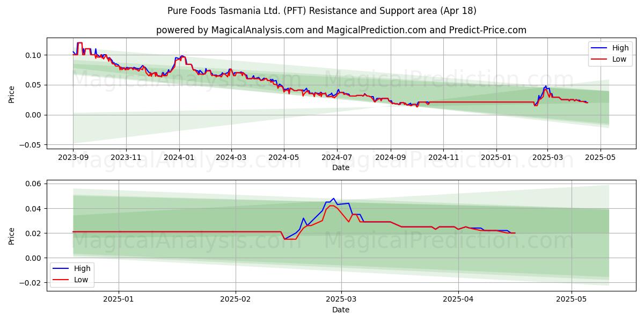The height and width of the screenshot is (322, 644).
Task: Click the bottom chart 'Price' axis label
Action: (12, 236)
